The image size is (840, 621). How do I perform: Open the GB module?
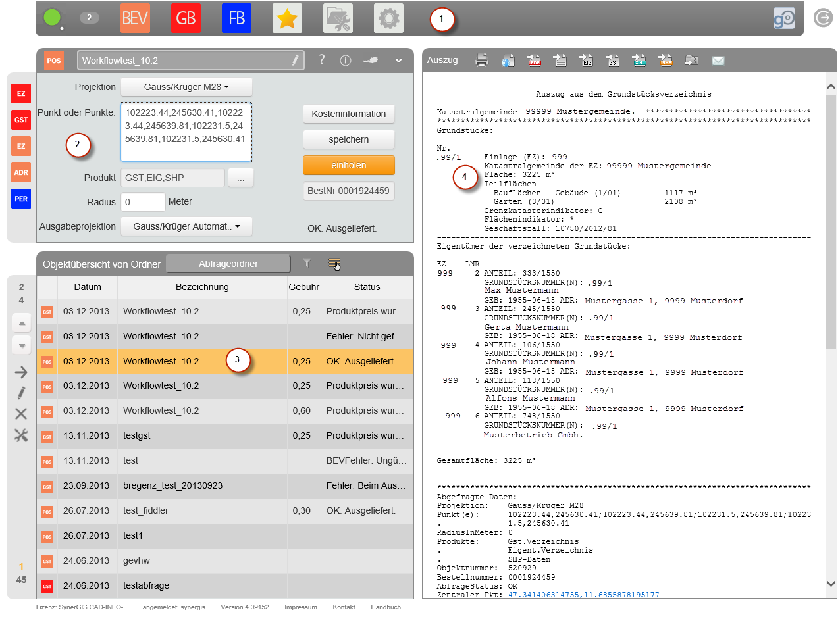[185, 18]
